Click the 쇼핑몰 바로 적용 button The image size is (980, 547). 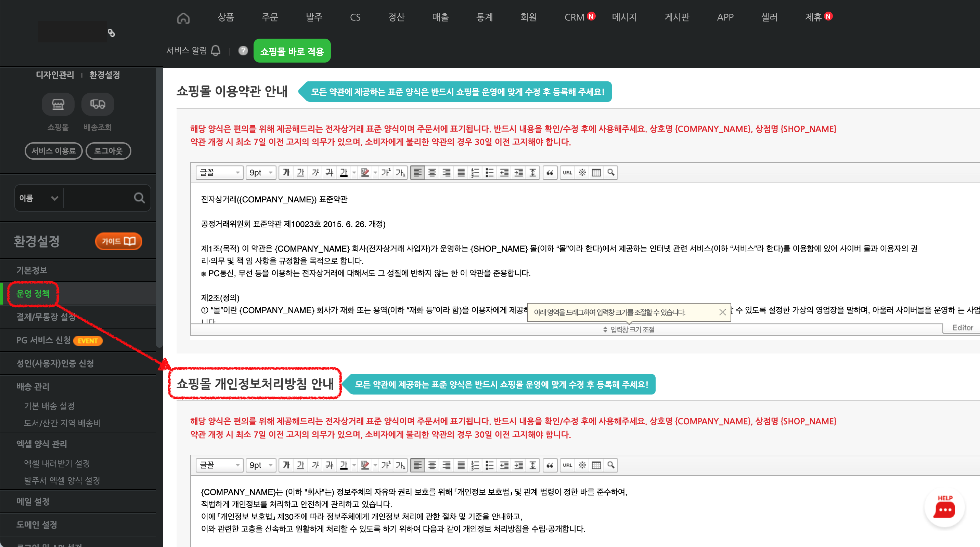(x=292, y=51)
